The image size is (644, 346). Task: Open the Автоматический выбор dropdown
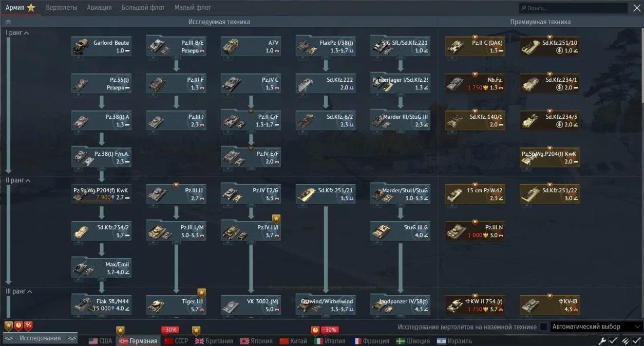point(596,327)
